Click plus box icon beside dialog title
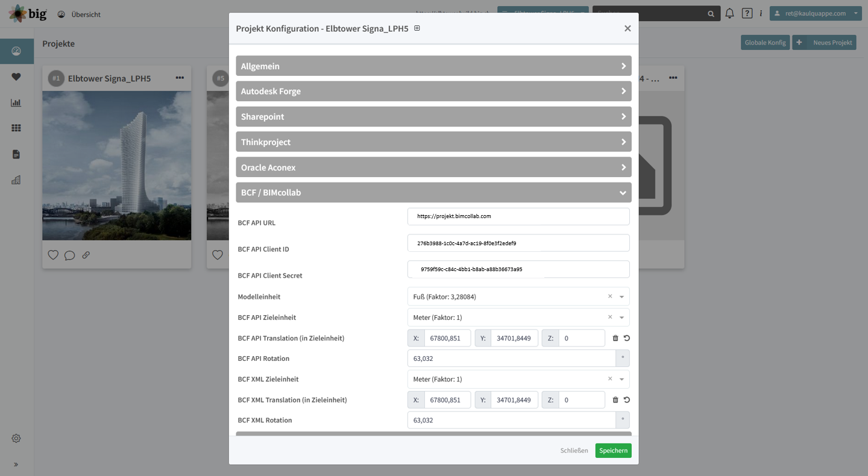Image resolution: width=868 pixels, height=476 pixels. coord(417,28)
